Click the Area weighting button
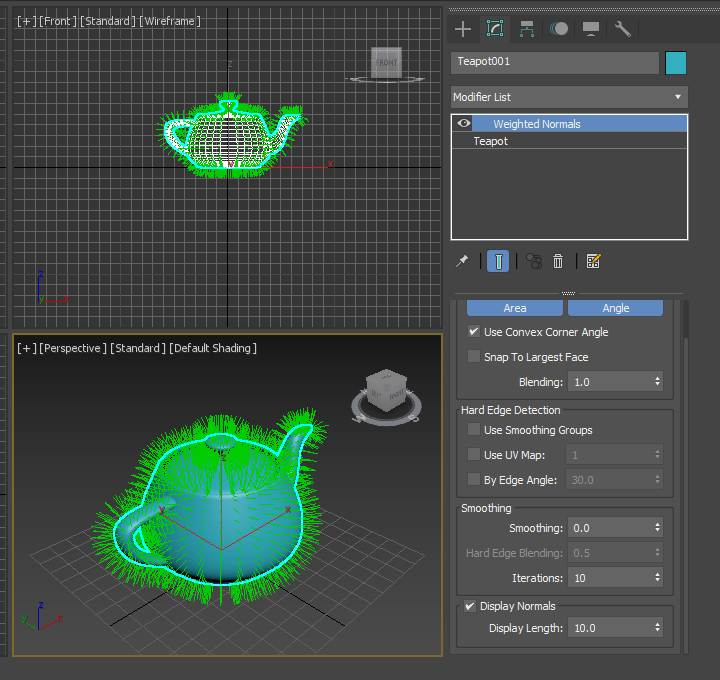This screenshot has width=720, height=680. (514, 308)
